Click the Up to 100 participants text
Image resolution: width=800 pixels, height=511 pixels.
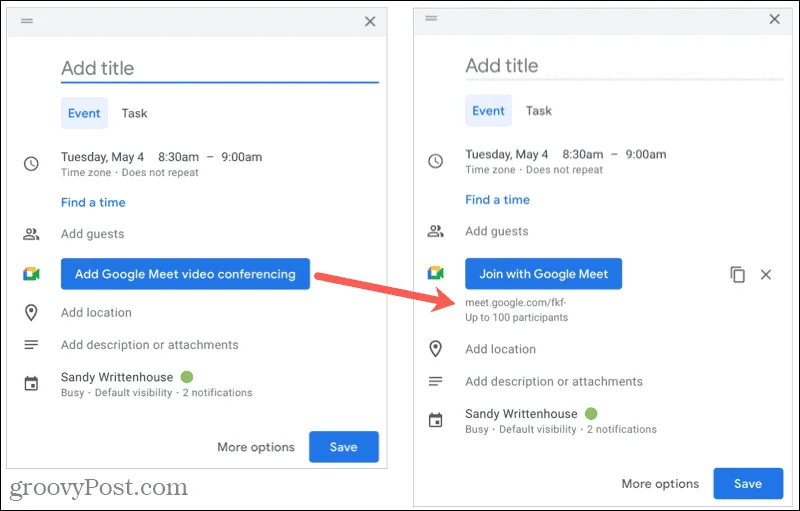pos(516,317)
